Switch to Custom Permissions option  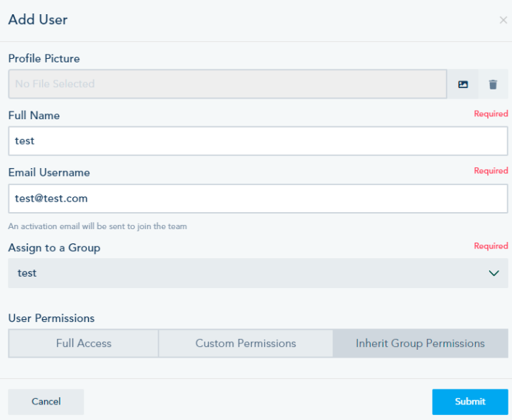coord(246,343)
